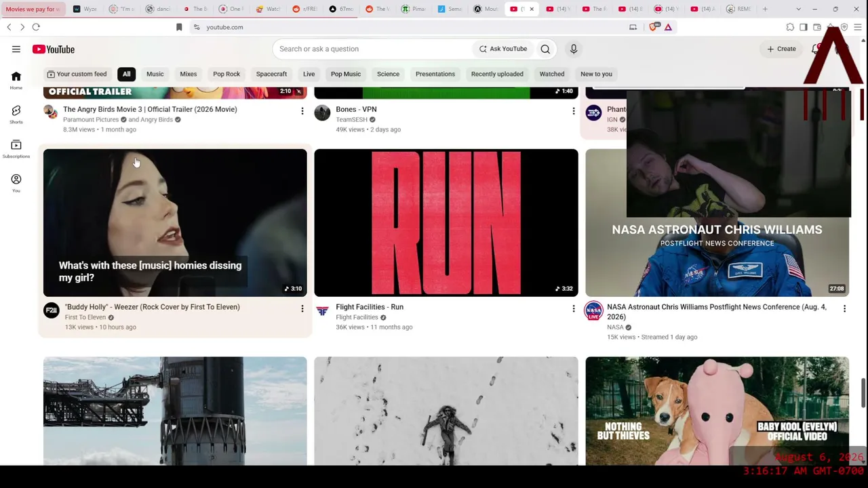Select the Mixes filter chip
This screenshot has height=488, width=868.
tap(189, 74)
